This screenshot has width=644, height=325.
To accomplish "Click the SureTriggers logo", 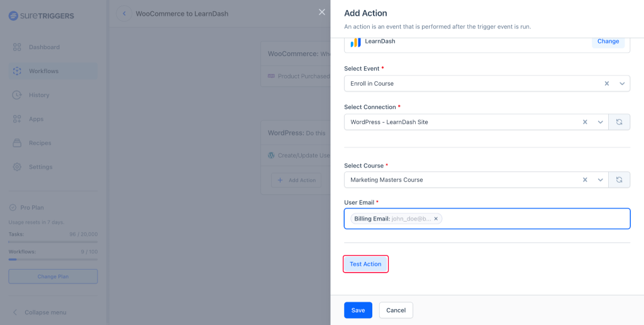I will pyautogui.click(x=41, y=16).
